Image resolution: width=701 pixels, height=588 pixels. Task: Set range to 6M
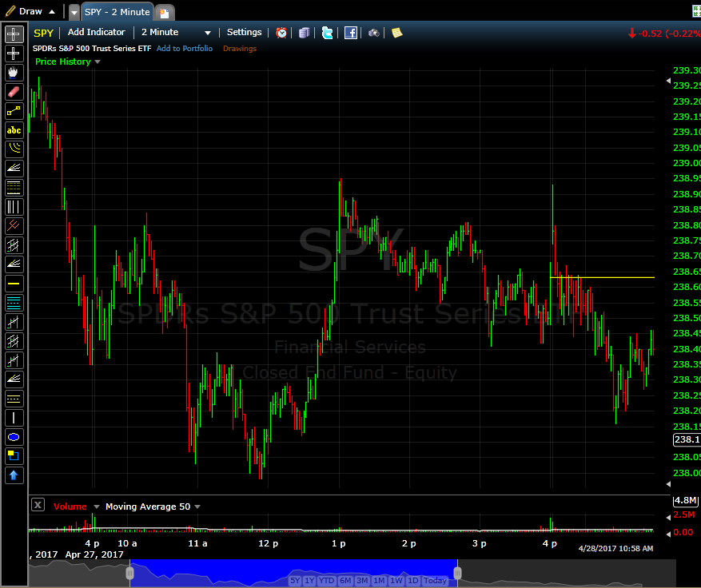tap(345, 580)
